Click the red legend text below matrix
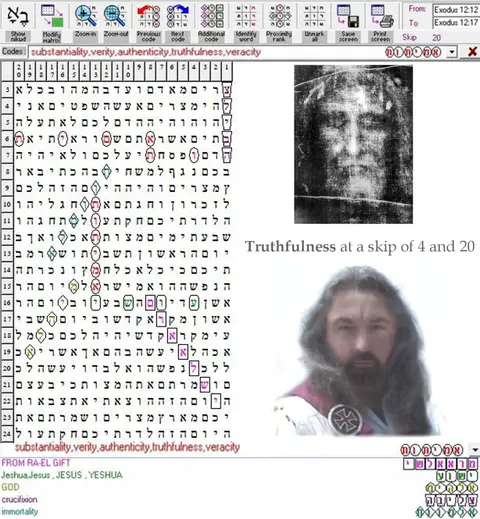 pyautogui.click(x=127, y=447)
